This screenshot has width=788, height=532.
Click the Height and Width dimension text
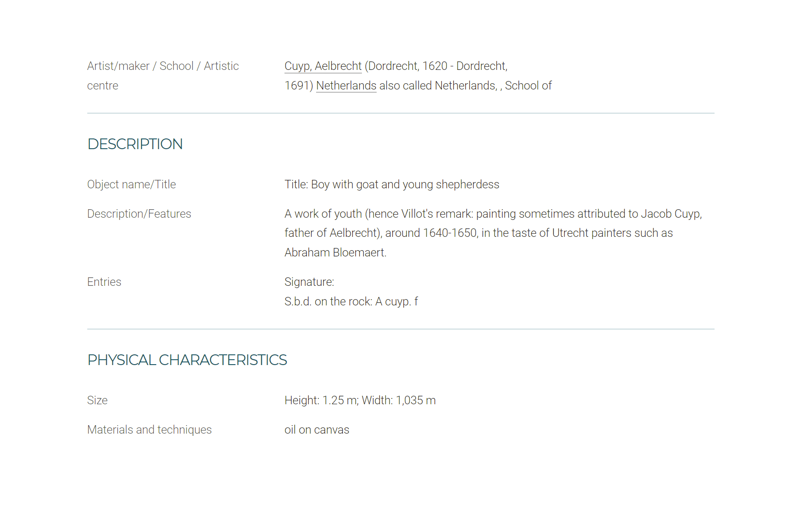pos(360,400)
